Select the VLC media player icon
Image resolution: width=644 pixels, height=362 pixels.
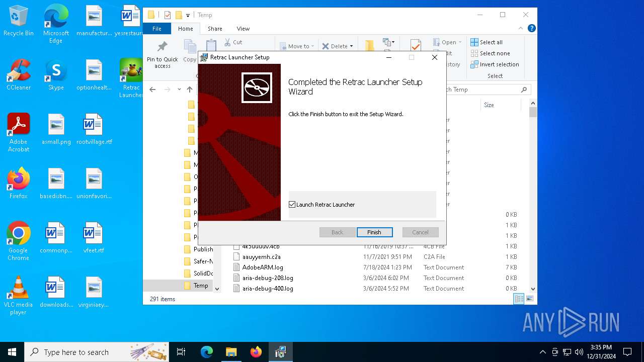19,296
